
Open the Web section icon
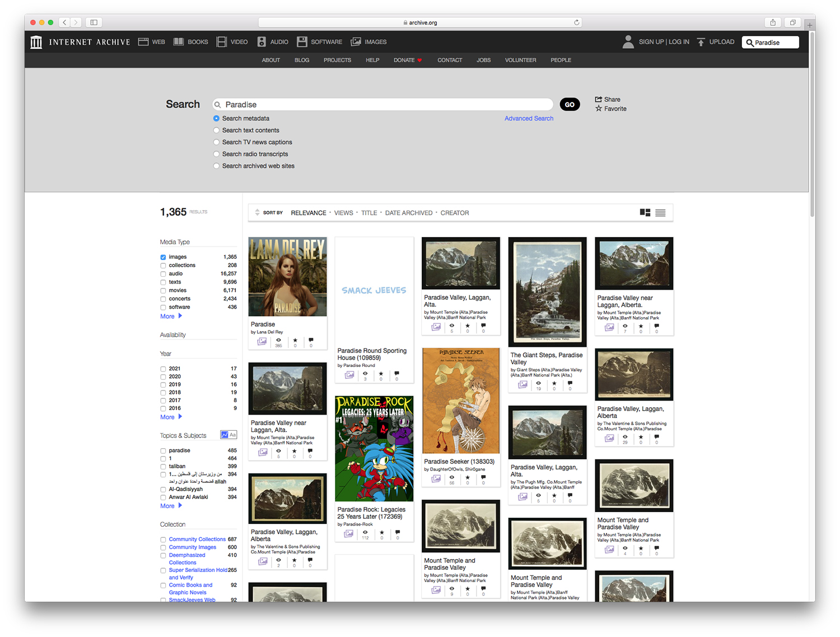tap(143, 42)
